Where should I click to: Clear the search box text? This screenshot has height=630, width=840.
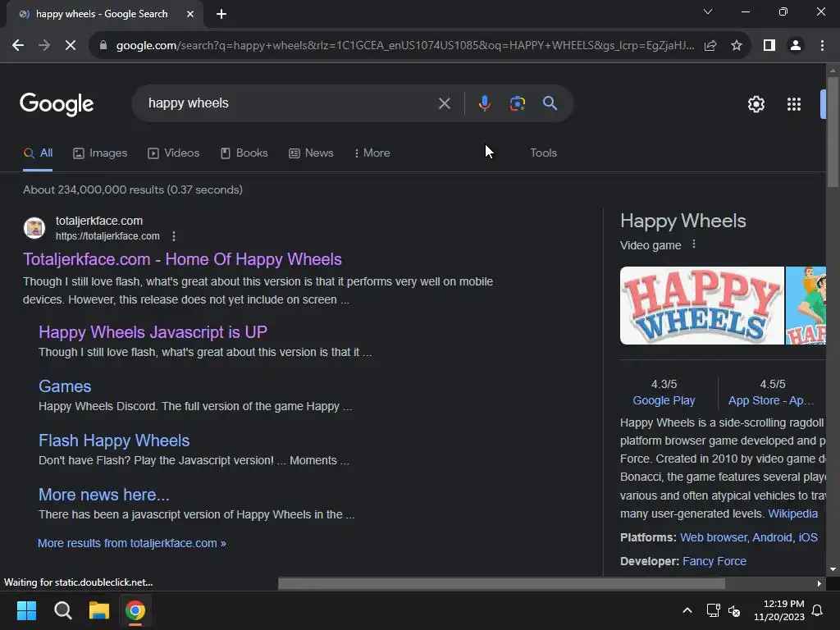point(444,103)
